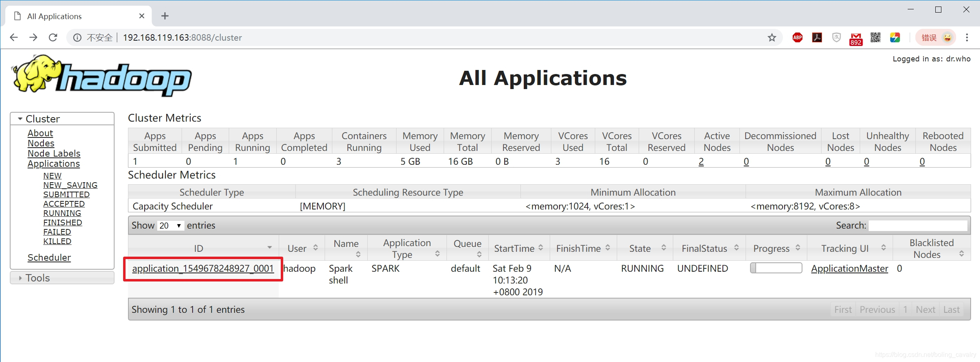Bookmark this page with the star icon
This screenshot has width=980, height=362.
click(x=772, y=38)
